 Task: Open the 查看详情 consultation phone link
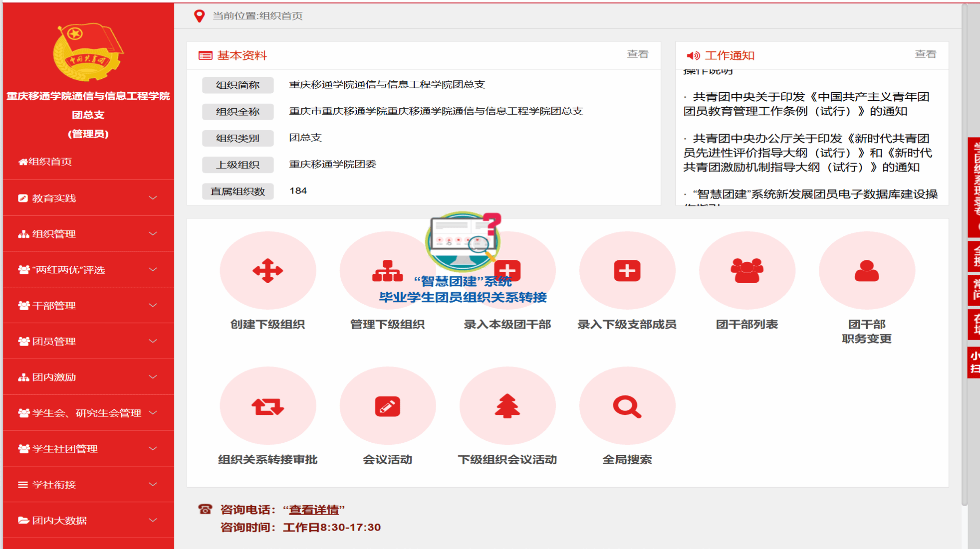point(314,510)
